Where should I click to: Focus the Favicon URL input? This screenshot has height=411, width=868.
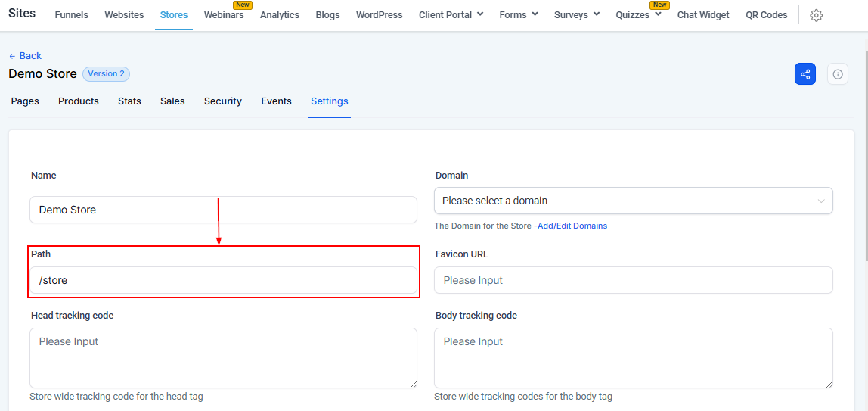point(633,280)
